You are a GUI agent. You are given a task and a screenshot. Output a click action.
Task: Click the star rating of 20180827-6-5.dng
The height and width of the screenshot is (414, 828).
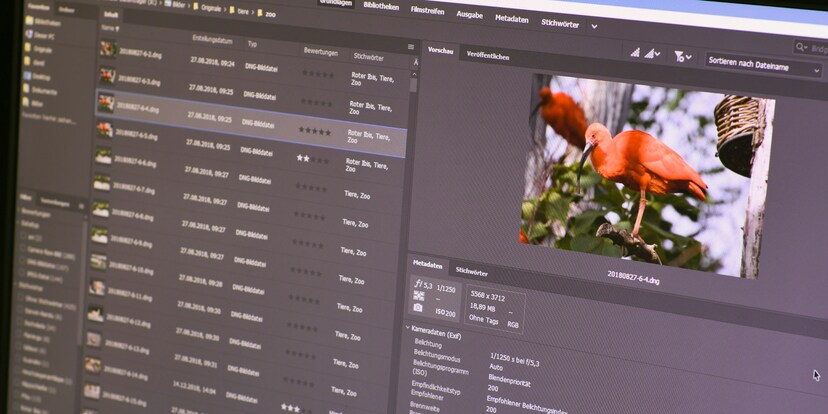314,131
